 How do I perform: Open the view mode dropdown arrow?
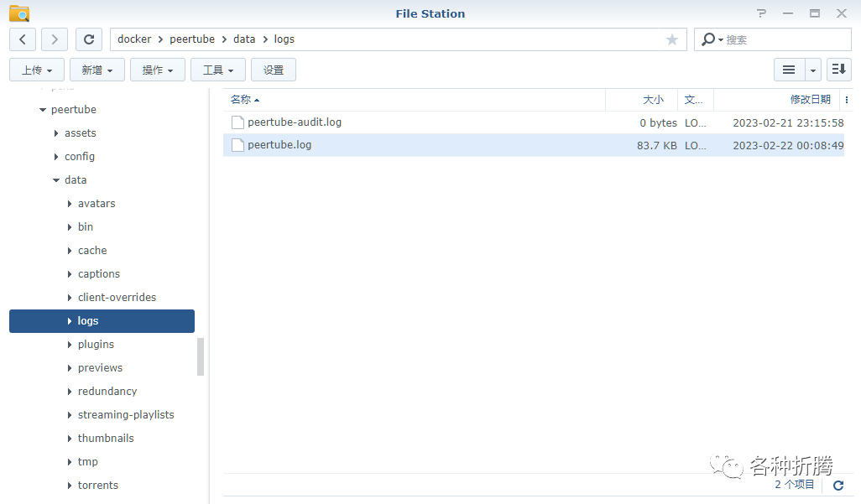[813, 70]
